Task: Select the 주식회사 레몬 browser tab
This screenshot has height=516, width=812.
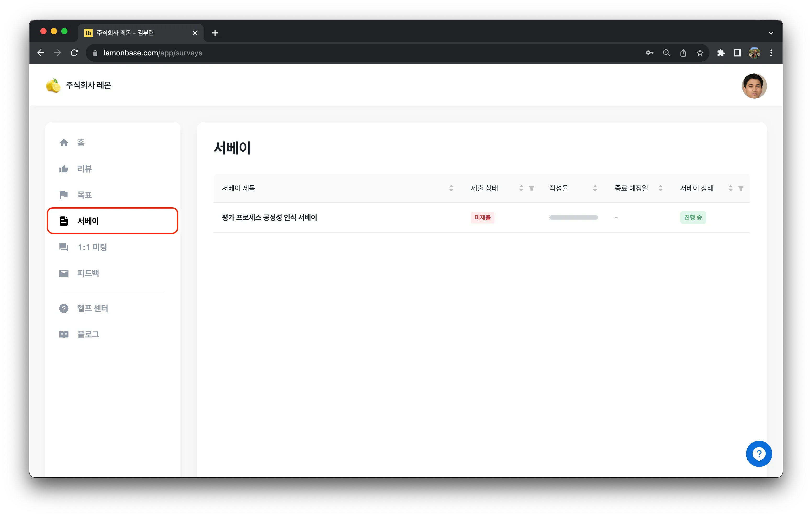Action: click(141, 33)
